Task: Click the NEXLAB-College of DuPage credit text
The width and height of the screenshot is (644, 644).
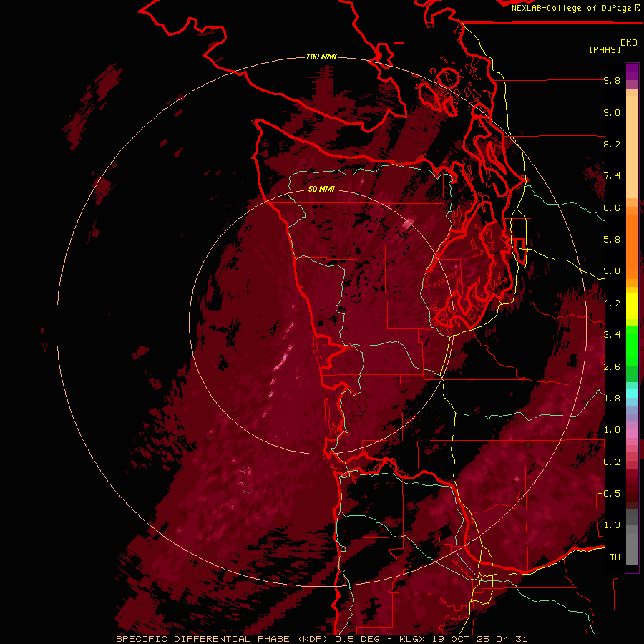Action: [571, 8]
